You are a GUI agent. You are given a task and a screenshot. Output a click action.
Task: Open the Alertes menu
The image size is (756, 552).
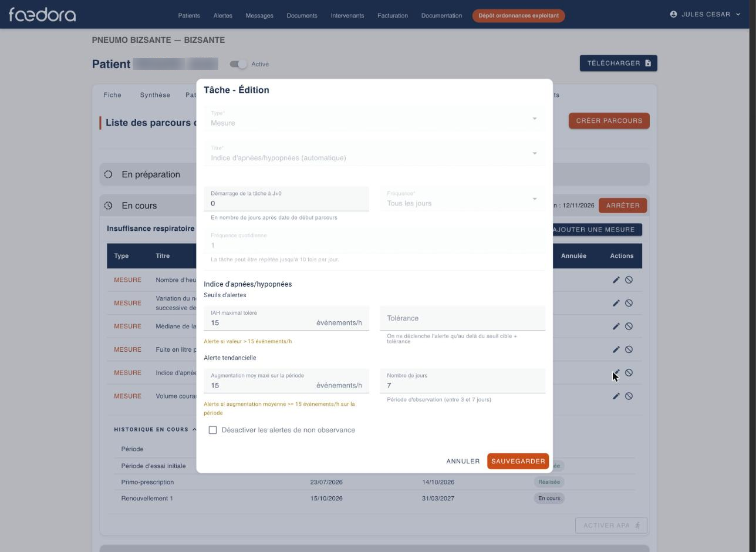pyautogui.click(x=222, y=16)
